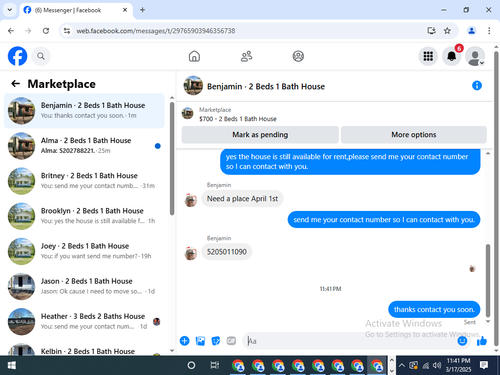The height and width of the screenshot is (375, 500).
Task: Click the conversation list scrollbar
Action: pyautogui.click(x=172, y=158)
